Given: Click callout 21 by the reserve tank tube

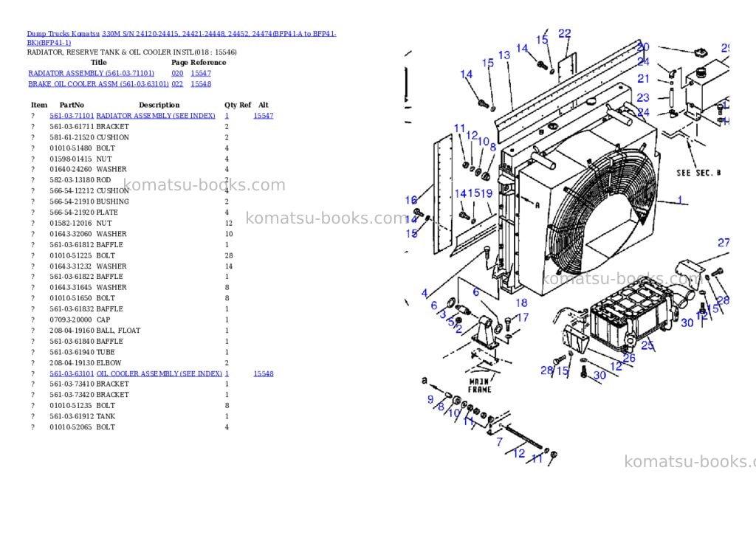Looking at the screenshot, I should click(643, 78).
